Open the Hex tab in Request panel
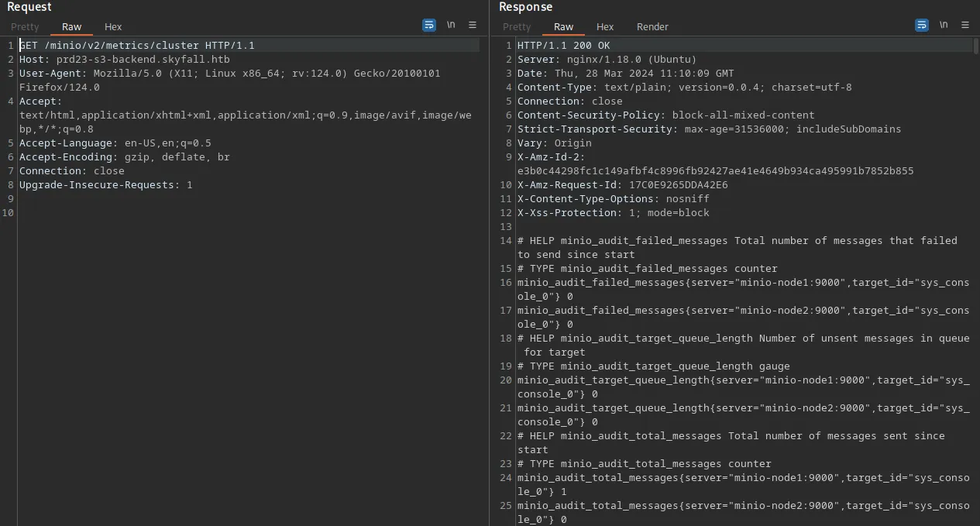The width and height of the screenshot is (980, 526). click(113, 27)
